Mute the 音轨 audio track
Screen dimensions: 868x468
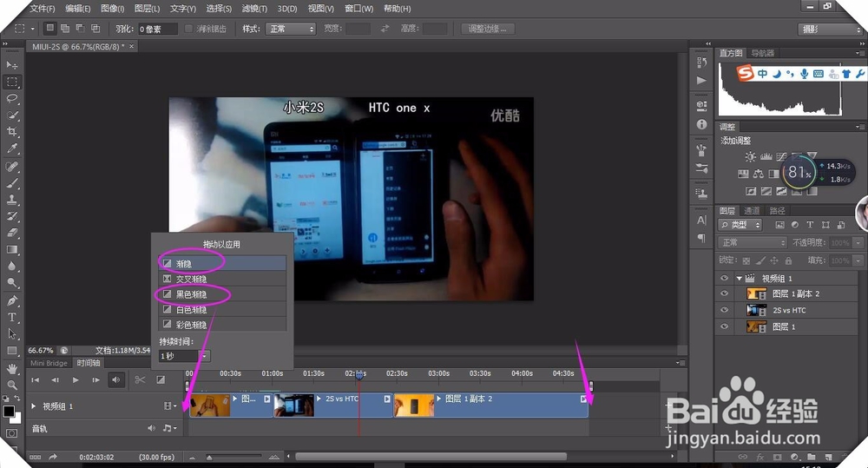tap(151, 428)
